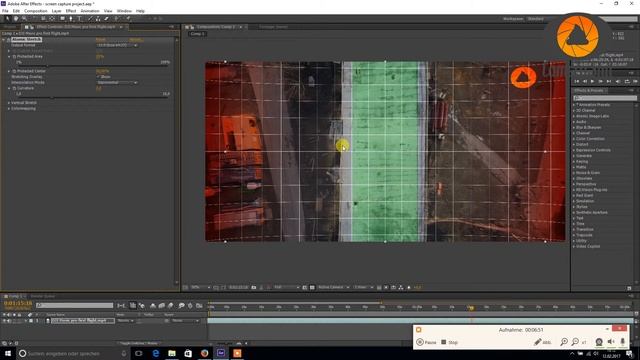
Task: Expand the Distort effects category
Action: (573, 144)
